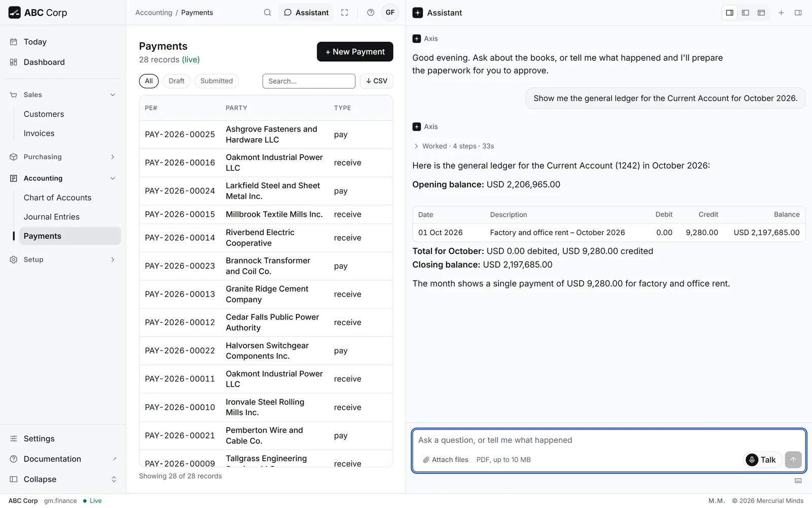Filter payments by All
This screenshot has height=508, width=812.
pos(149,81)
